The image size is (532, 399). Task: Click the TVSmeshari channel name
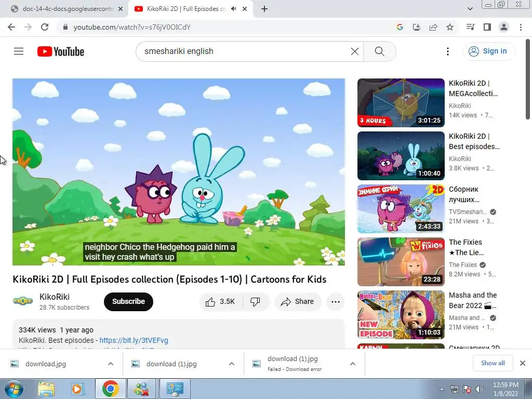point(468,212)
